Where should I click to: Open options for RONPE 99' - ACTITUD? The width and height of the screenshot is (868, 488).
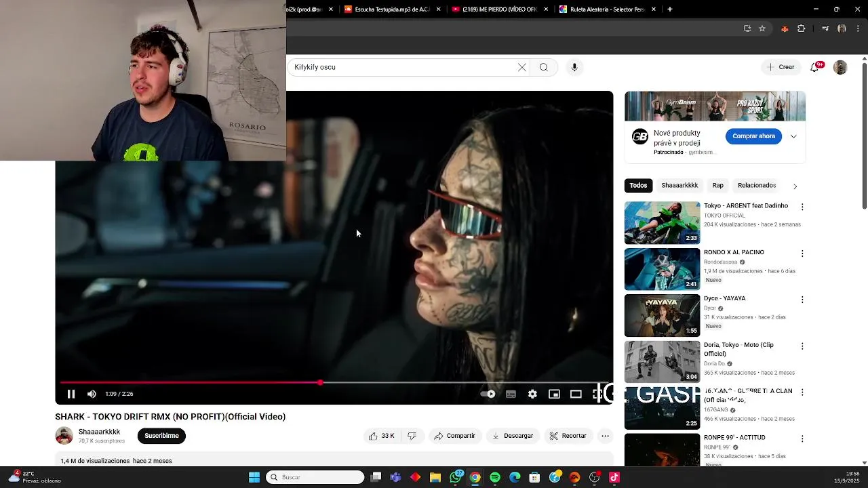point(802,439)
